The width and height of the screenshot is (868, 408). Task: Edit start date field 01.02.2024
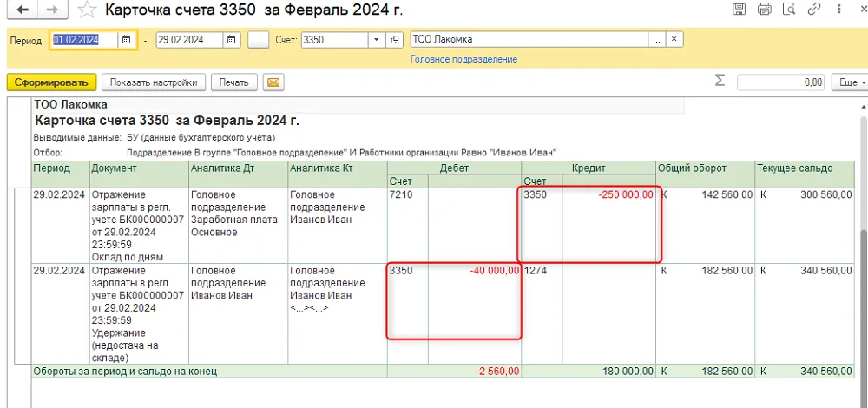click(x=84, y=40)
